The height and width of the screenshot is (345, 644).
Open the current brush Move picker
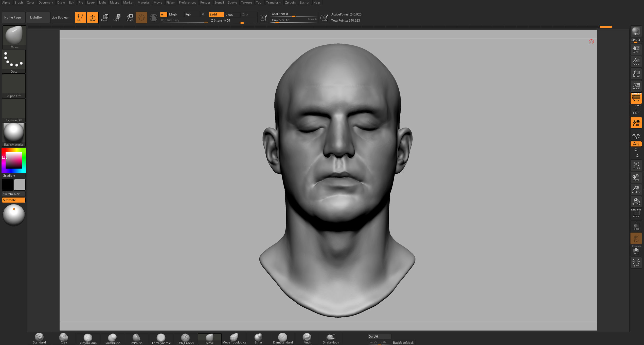(x=14, y=37)
